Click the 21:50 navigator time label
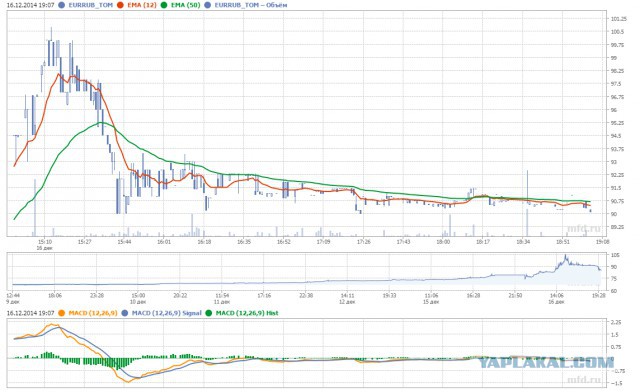This screenshot has width=640, height=392. coord(516,295)
